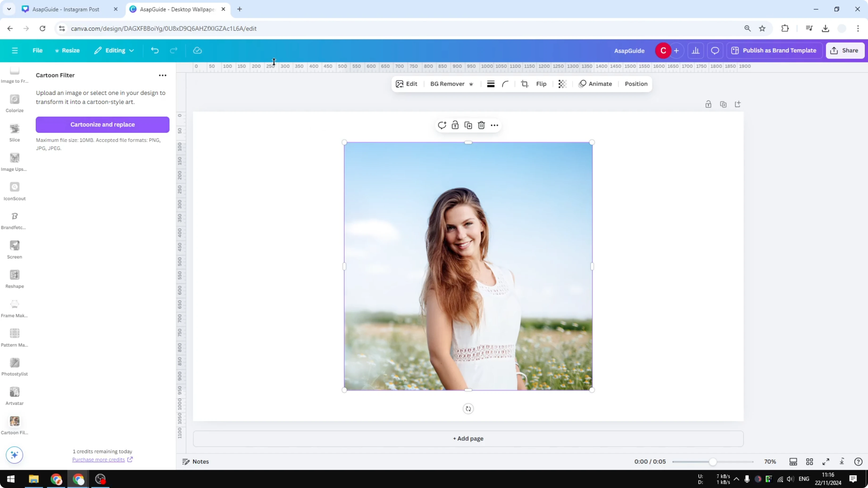This screenshot has height=488, width=868.
Task: Duplicate the image with the copy icon
Action: [468, 125]
